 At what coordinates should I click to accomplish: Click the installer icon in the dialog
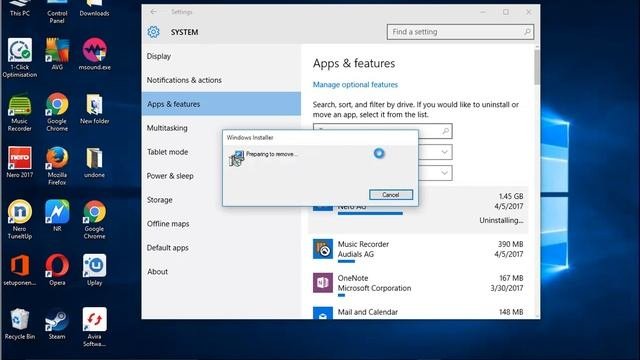(x=236, y=158)
